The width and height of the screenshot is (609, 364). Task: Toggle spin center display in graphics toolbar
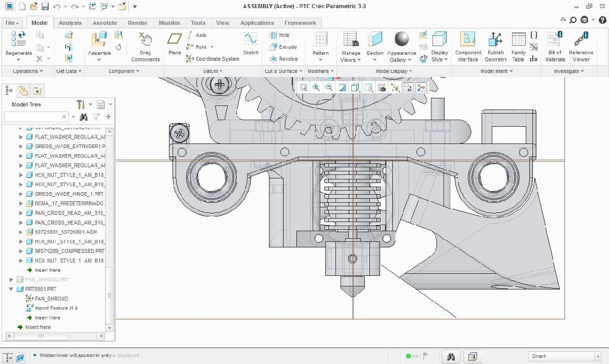tap(421, 88)
